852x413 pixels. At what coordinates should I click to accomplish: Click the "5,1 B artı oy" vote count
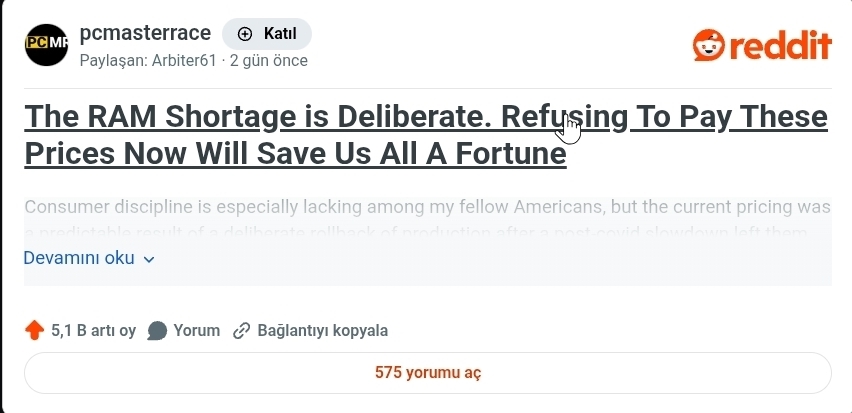pyautogui.click(x=93, y=331)
